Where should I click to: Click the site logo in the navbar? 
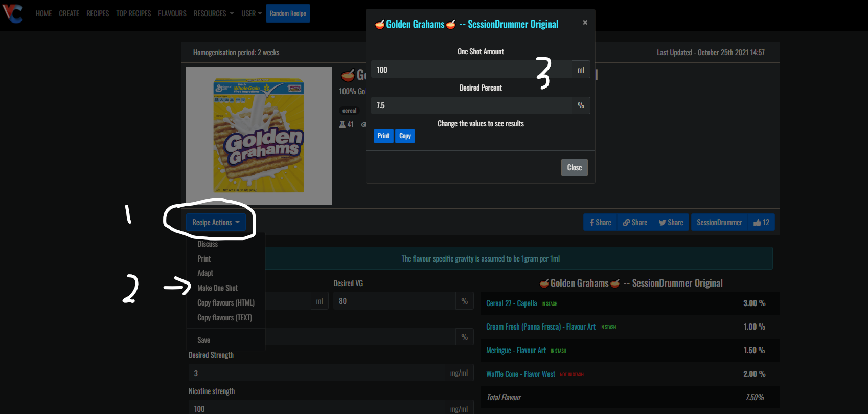tap(13, 13)
